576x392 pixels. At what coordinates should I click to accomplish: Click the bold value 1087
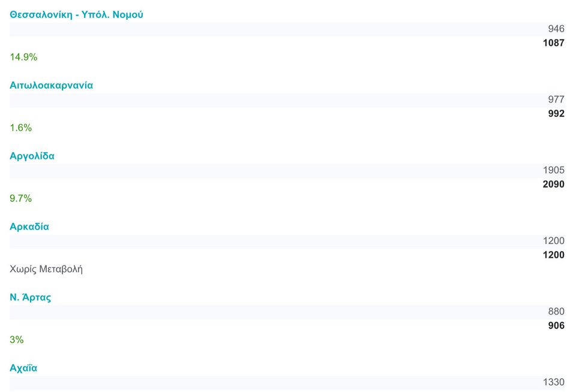(x=553, y=43)
